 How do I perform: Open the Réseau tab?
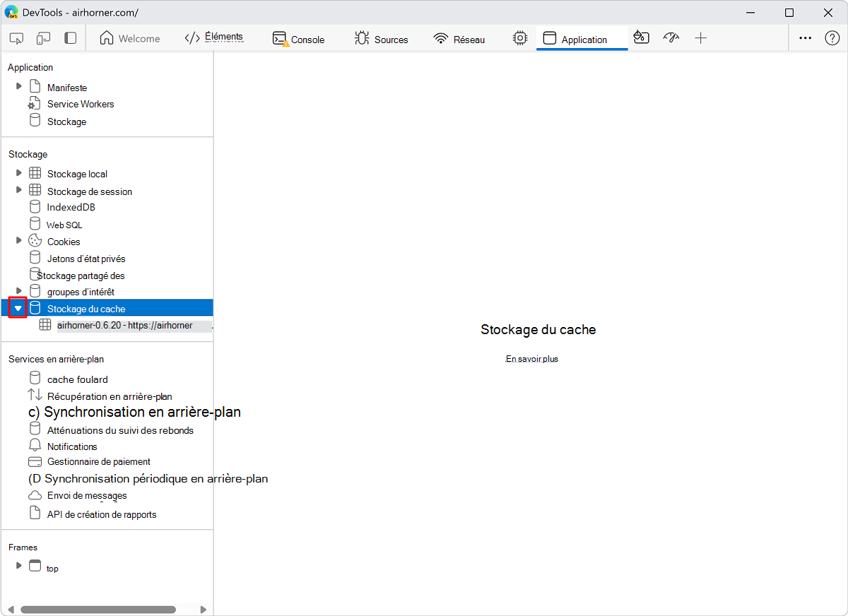[460, 39]
